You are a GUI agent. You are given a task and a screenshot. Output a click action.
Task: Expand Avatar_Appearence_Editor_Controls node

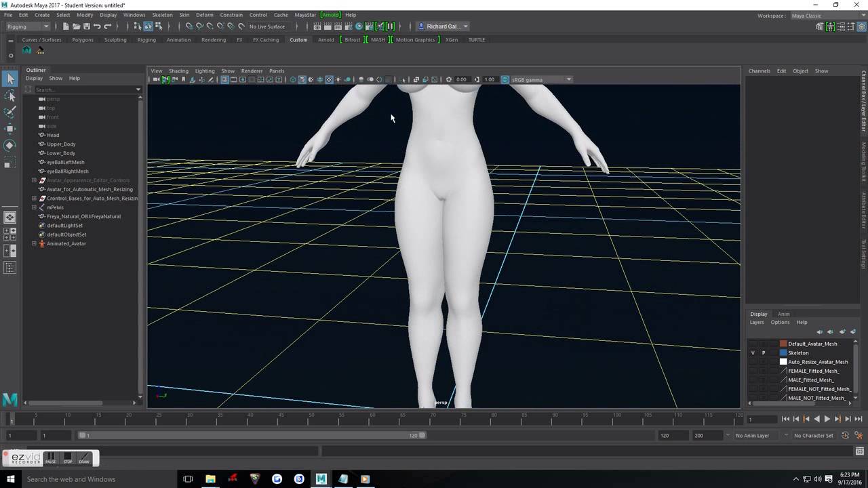tap(34, 180)
